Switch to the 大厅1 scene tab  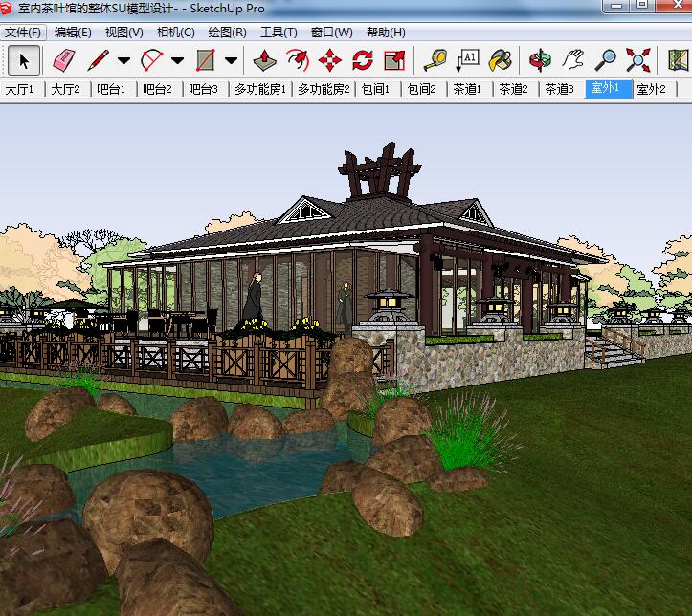(x=19, y=89)
